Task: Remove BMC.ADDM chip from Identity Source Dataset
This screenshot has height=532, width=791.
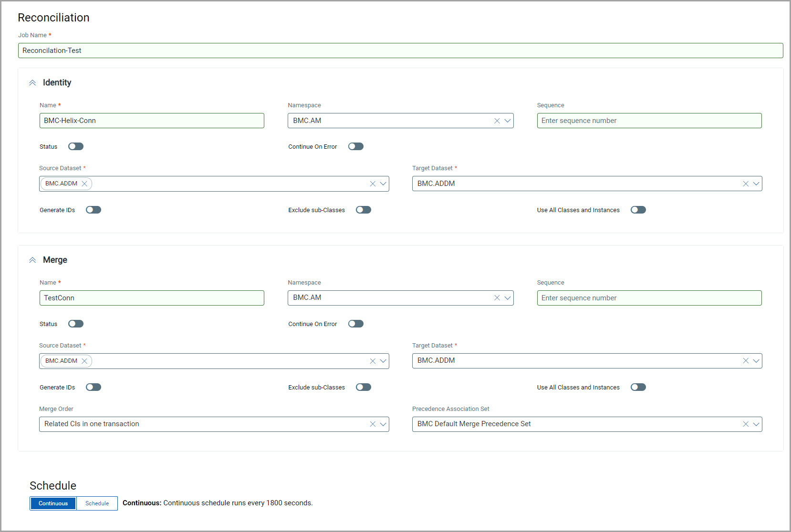Action: point(84,184)
